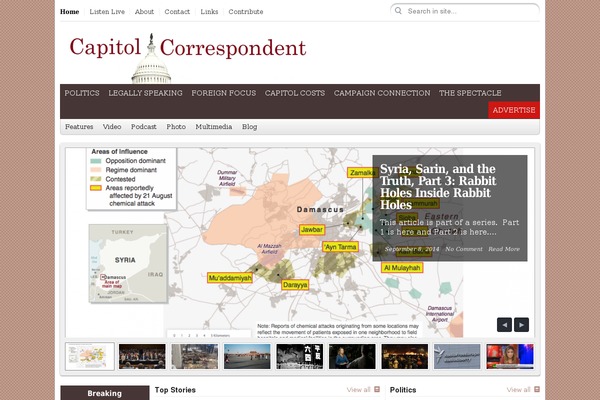The width and height of the screenshot is (600, 400).
Task: Select the hearing room crowd thumbnail
Action: (x=142, y=356)
